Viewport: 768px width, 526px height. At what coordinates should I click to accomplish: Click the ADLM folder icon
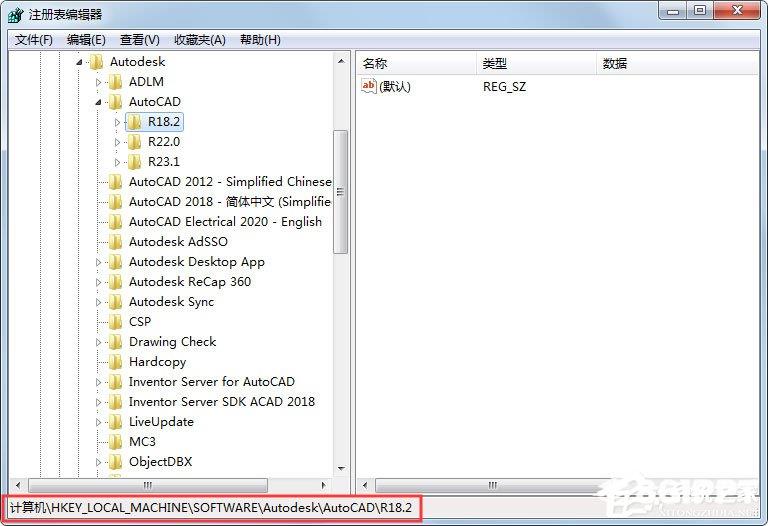point(115,82)
